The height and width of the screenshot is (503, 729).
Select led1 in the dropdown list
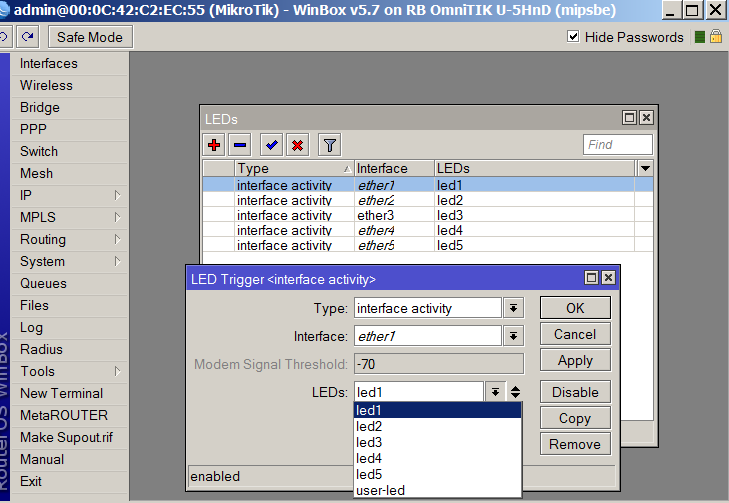pyautogui.click(x=437, y=410)
